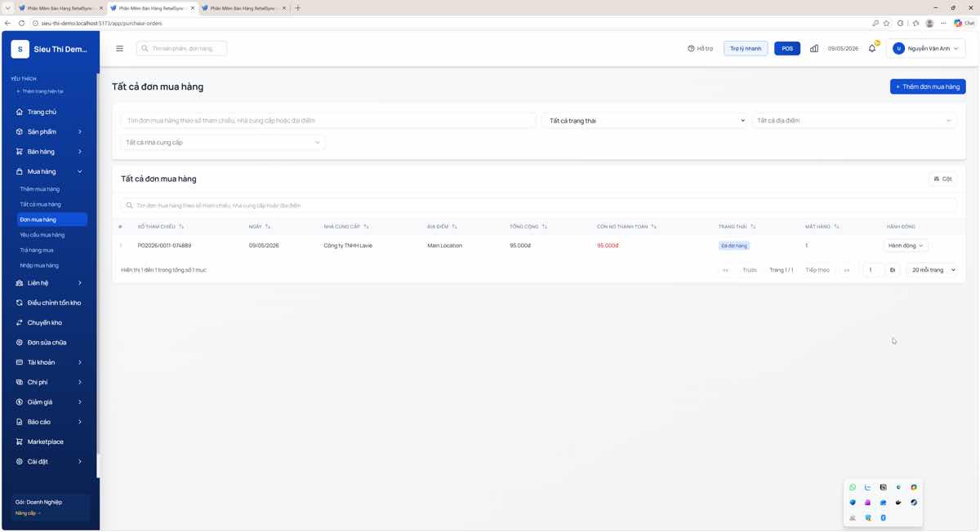Select Đơn mua hàng submenu item

coord(52,219)
